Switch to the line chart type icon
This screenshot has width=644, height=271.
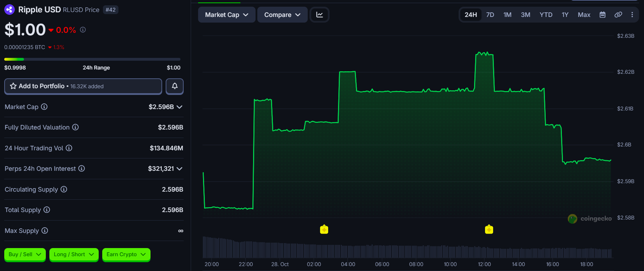pyautogui.click(x=319, y=15)
